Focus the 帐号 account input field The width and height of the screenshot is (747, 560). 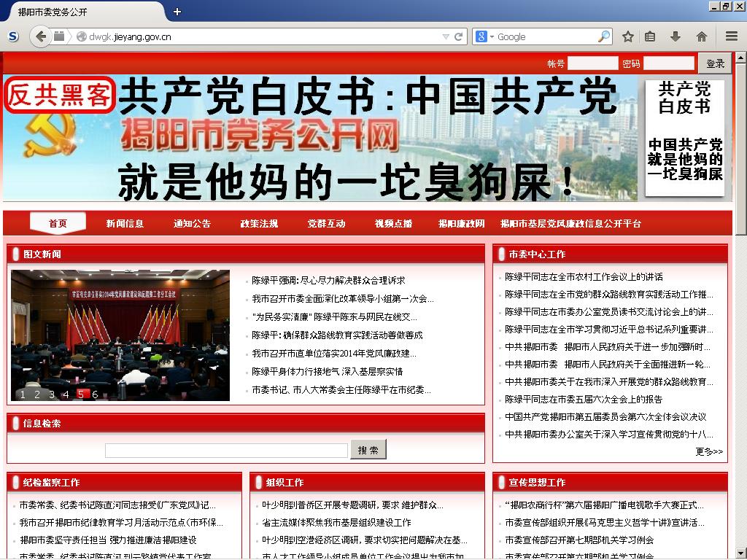592,63
